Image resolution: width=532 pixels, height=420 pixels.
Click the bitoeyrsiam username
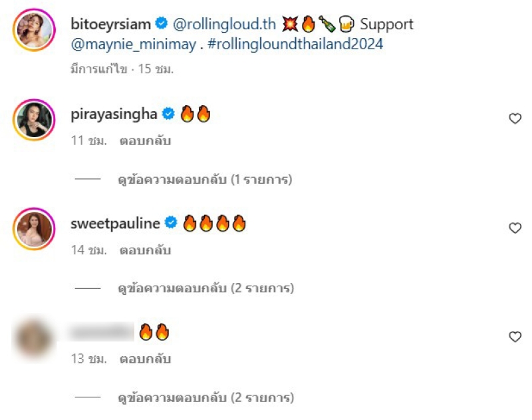click(110, 24)
